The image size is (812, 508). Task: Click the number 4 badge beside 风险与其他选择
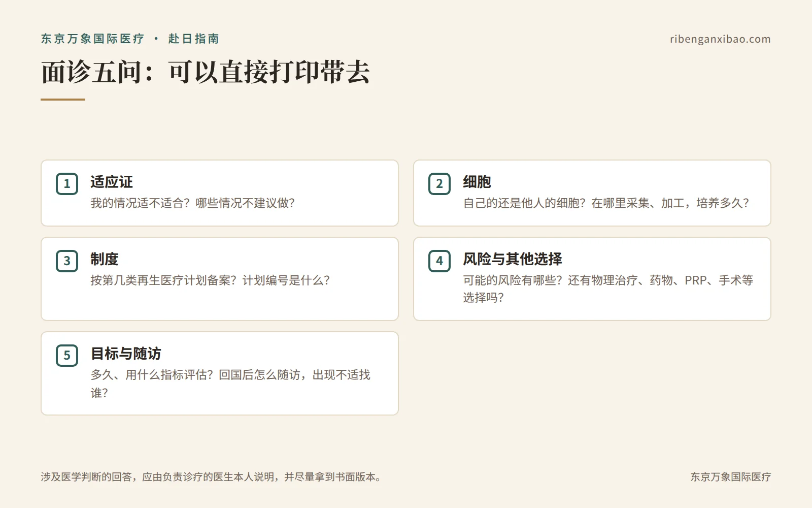(439, 261)
